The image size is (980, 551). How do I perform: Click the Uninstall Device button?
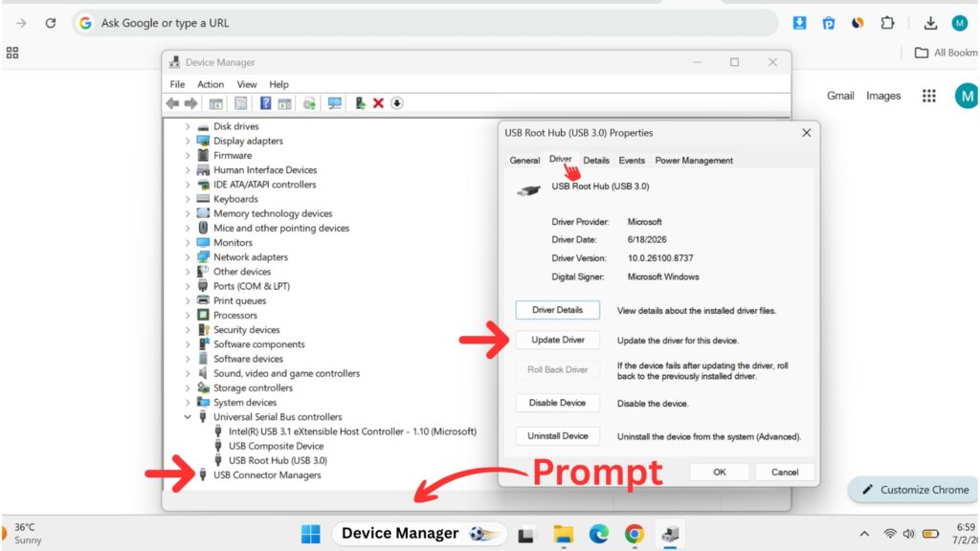click(558, 436)
